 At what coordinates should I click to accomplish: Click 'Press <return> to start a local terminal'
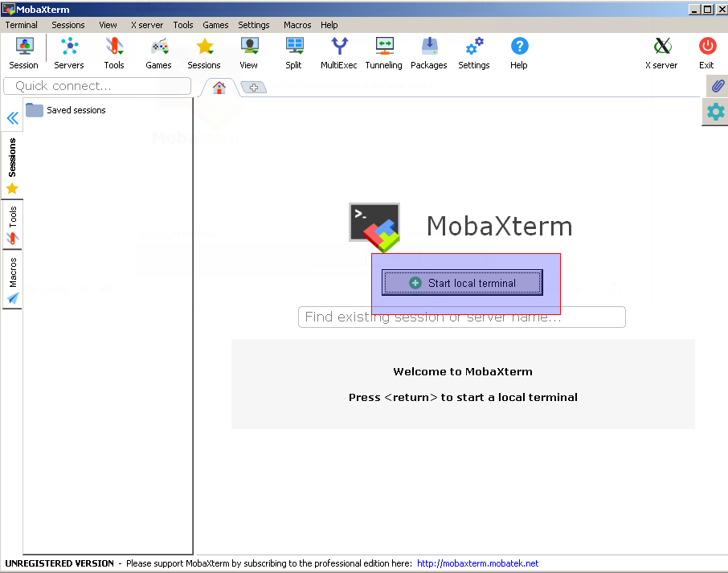(463, 398)
